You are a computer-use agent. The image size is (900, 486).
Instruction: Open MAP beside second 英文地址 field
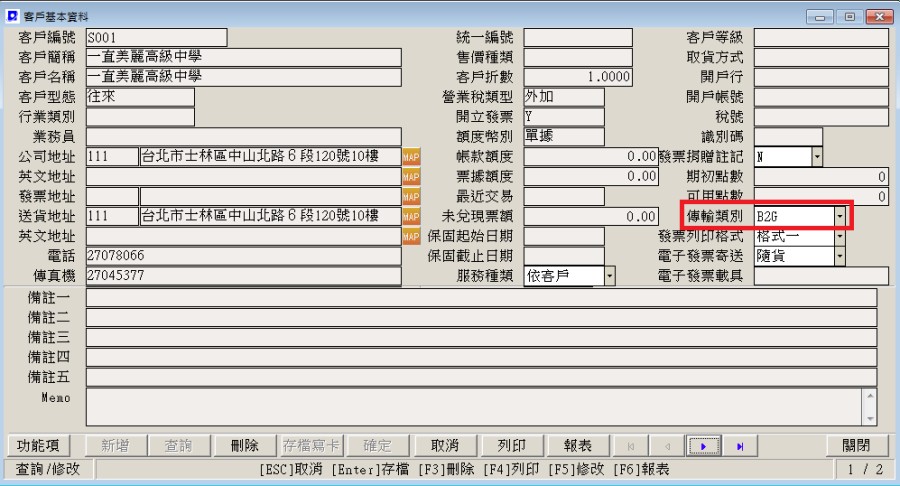tap(411, 236)
